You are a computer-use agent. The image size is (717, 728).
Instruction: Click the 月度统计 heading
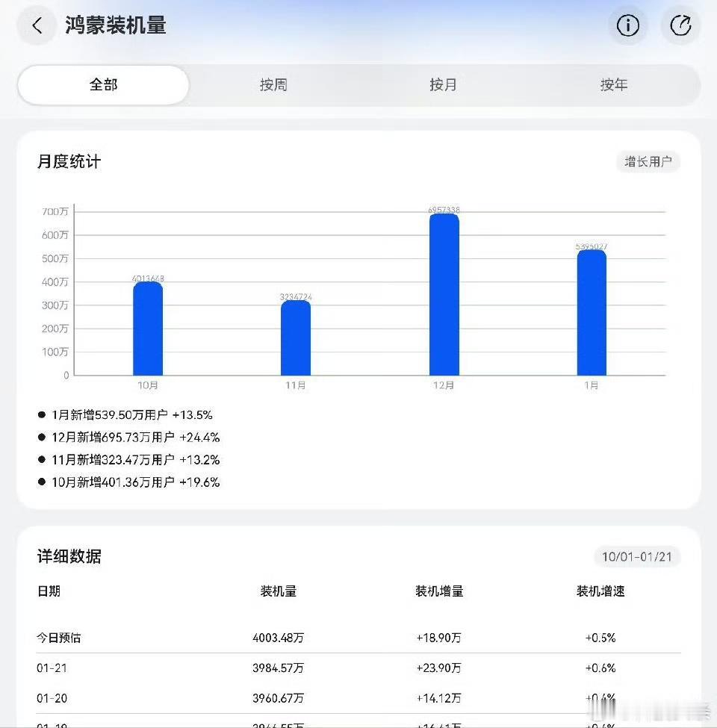pyautogui.click(x=69, y=161)
